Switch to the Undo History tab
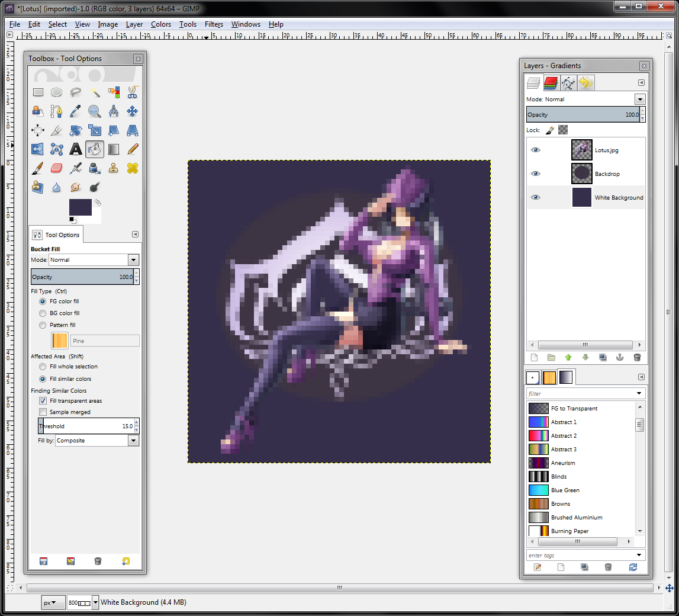The width and height of the screenshot is (679, 616). (585, 83)
